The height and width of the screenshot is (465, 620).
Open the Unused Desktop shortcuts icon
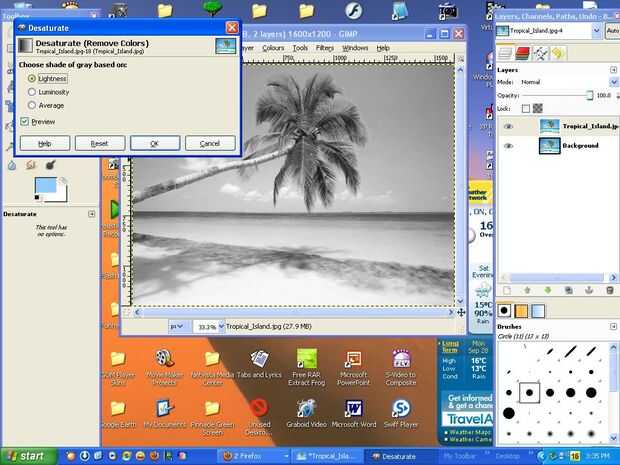(259, 416)
